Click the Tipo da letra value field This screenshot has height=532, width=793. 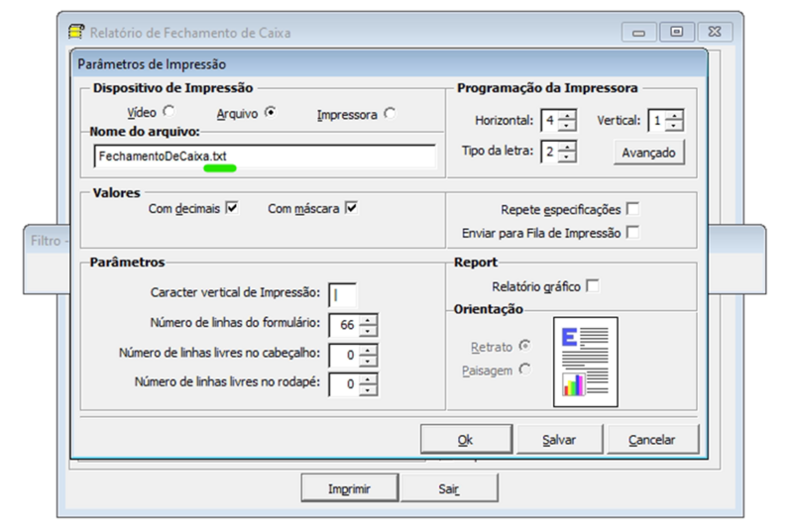coord(550,152)
